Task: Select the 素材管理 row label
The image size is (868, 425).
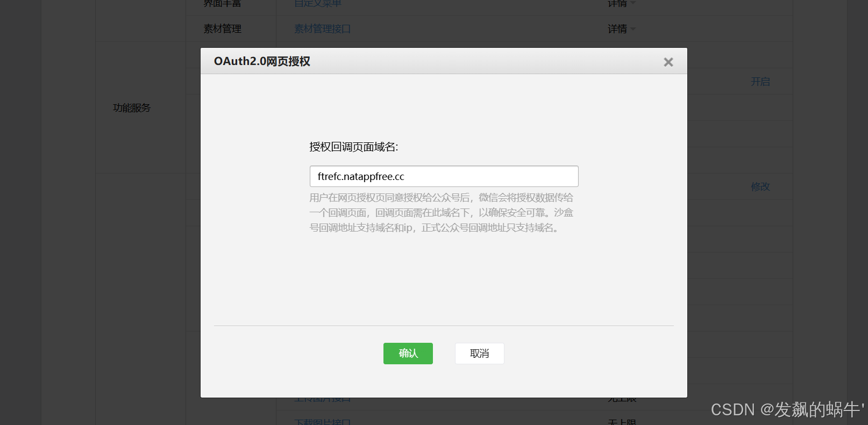Action: (x=222, y=29)
